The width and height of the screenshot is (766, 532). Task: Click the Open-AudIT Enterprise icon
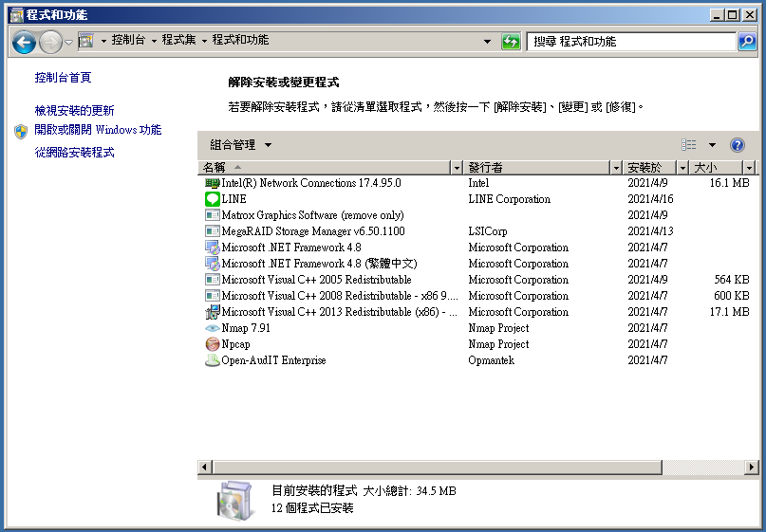[212, 360]
